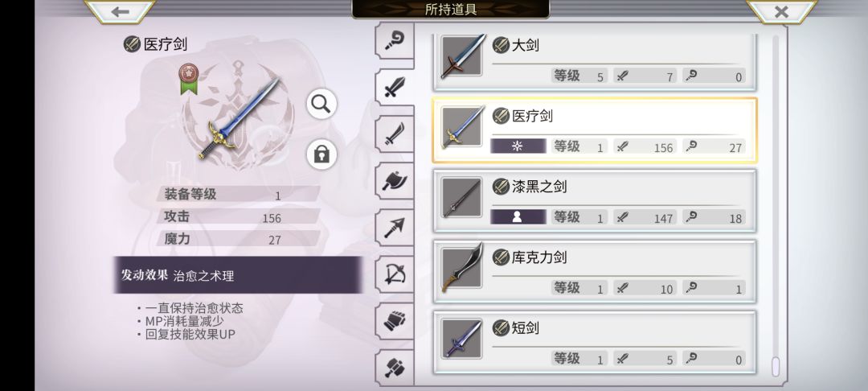Close the 所持道具 screen with X
Screen dimensions: 868x391
click(781, 11)
